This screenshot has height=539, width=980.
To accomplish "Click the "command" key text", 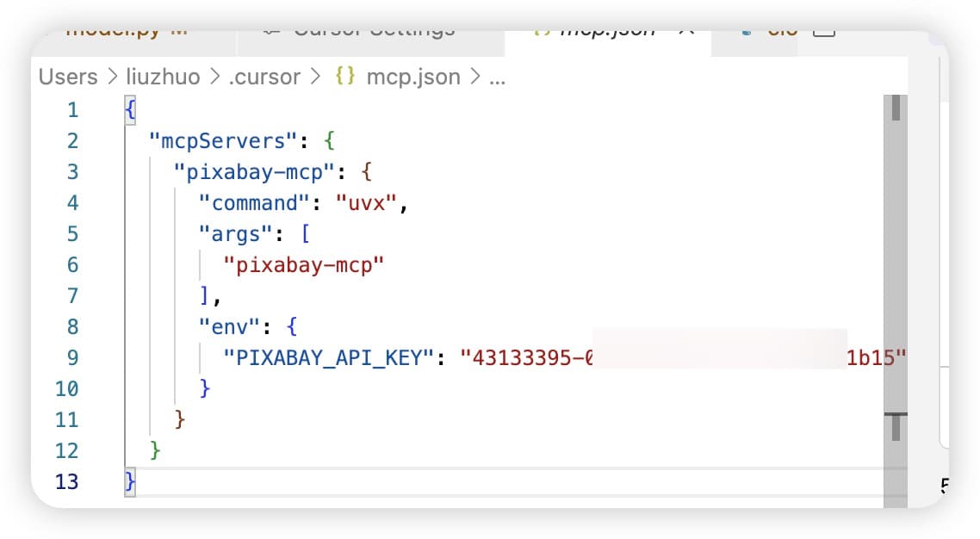I will pyautogui.click(x=254, y=203).
